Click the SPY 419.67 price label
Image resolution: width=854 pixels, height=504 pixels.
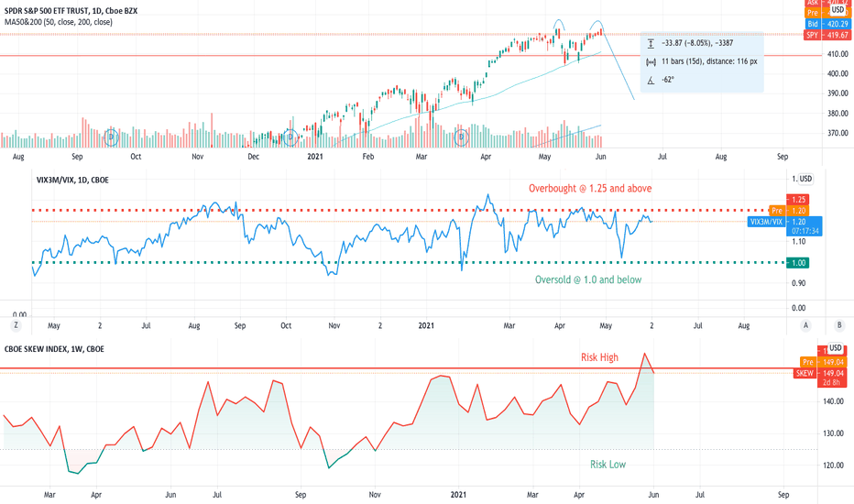[x=827, y=35]
